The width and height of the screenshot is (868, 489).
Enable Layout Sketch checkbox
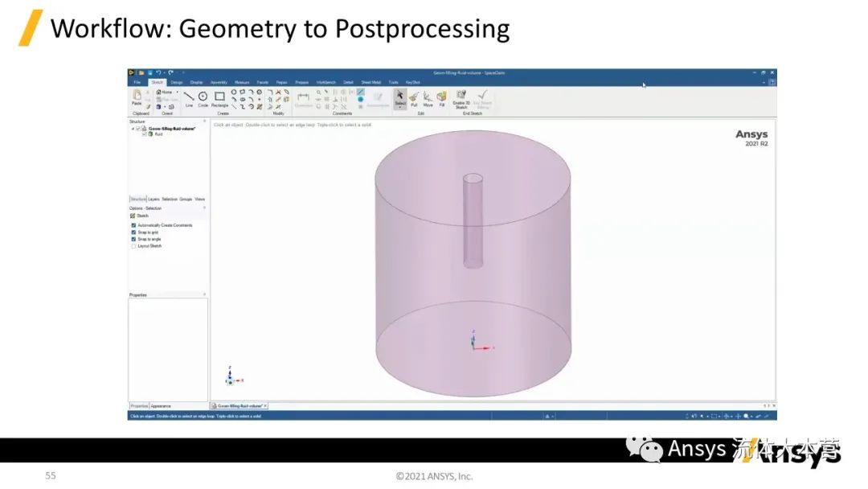click(133, 246)
